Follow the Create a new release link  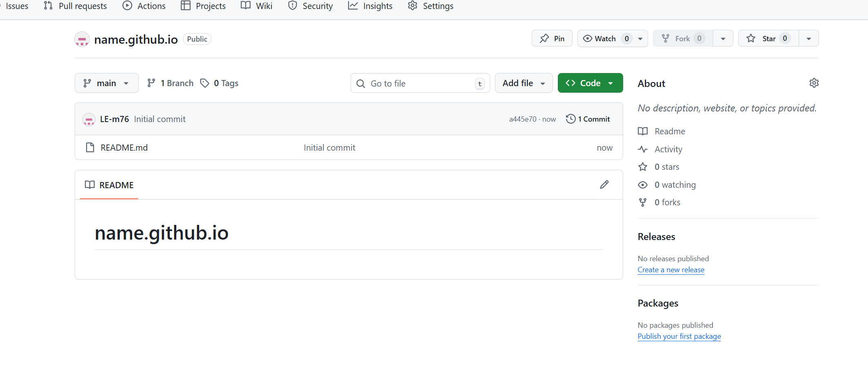[670, 270]
